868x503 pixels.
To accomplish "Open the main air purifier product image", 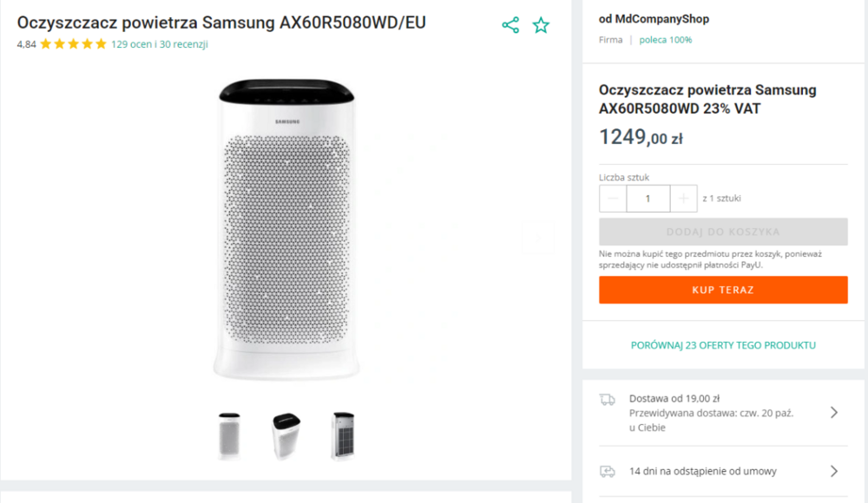I will click(286, 230).
